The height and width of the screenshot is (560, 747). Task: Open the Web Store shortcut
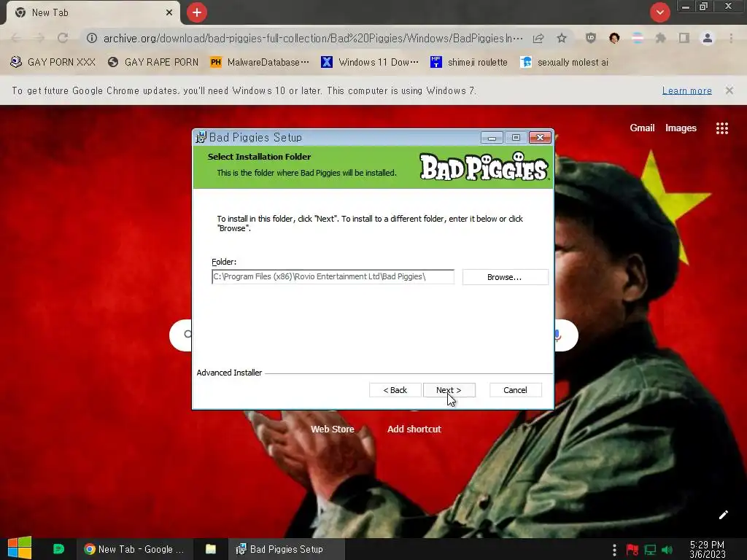[333, 429]
